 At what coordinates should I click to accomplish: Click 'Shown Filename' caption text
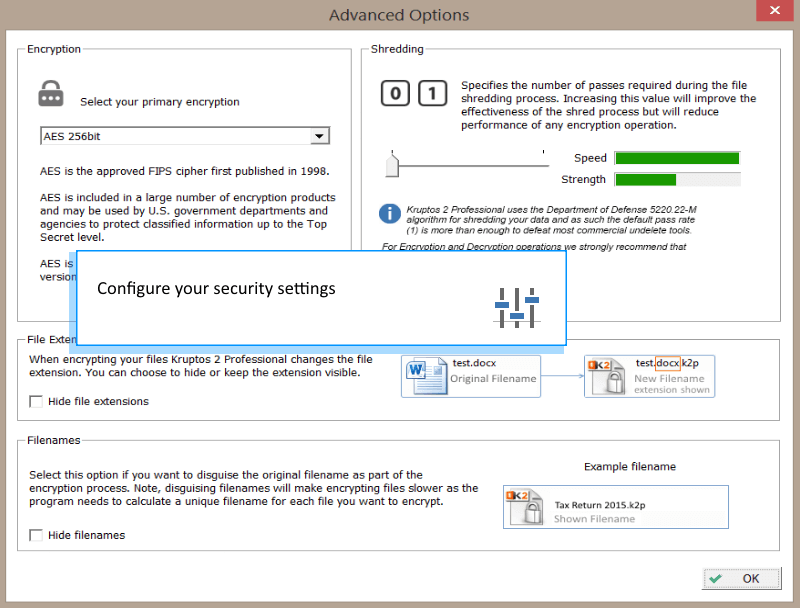(x=594, y=519)
